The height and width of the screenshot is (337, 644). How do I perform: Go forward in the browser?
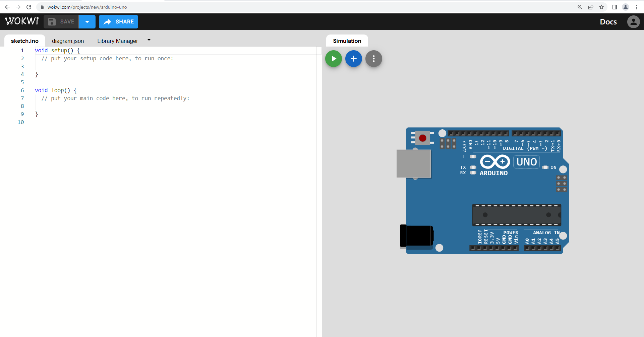point(18,7)
